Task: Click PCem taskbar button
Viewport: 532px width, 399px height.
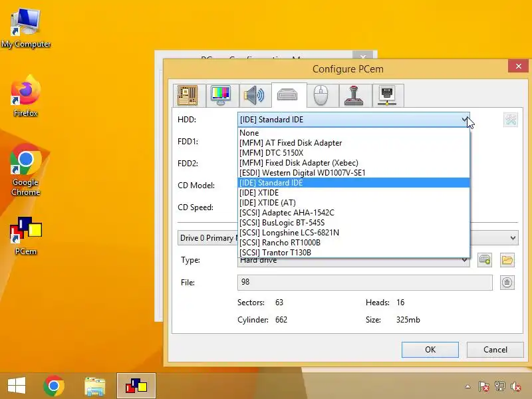Action: [136, 386]
